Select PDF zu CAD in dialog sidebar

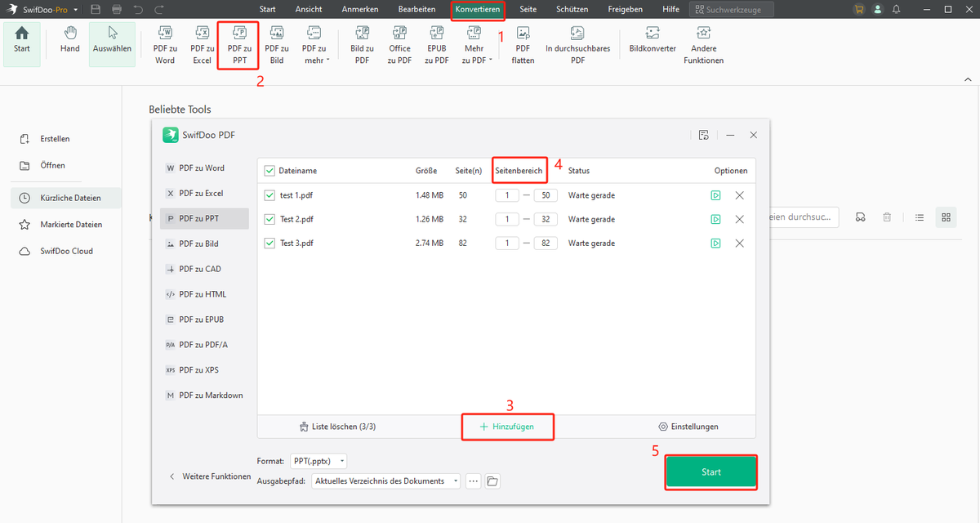click(x=204, y=269)
